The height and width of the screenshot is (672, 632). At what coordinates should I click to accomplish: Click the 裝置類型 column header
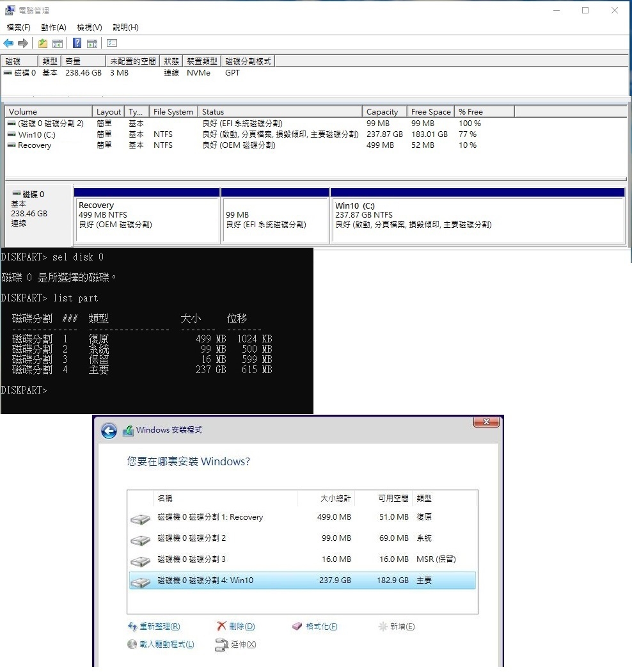(x=201, y=61)
